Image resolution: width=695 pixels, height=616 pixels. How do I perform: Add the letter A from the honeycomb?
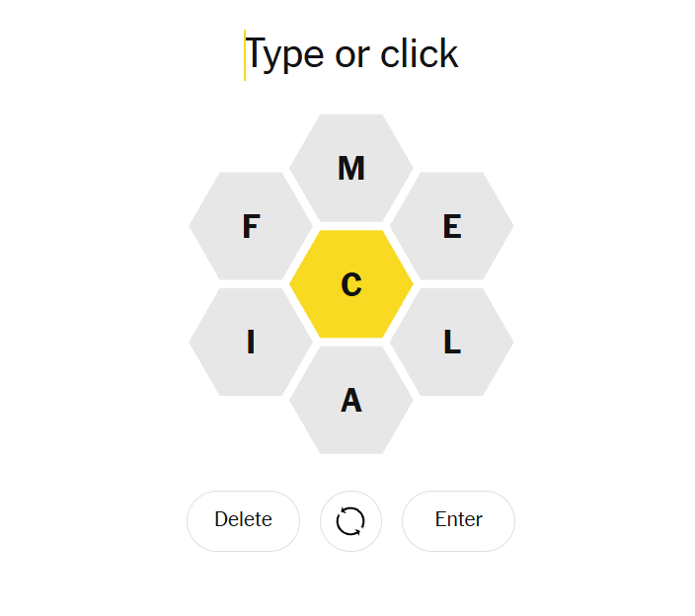pos(350,400)
